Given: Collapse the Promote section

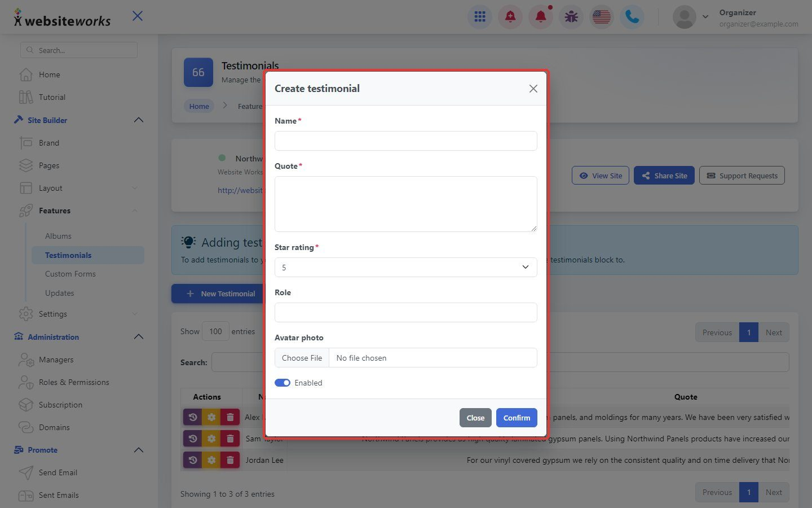Looking at the screenshot, I should [139, 450].
